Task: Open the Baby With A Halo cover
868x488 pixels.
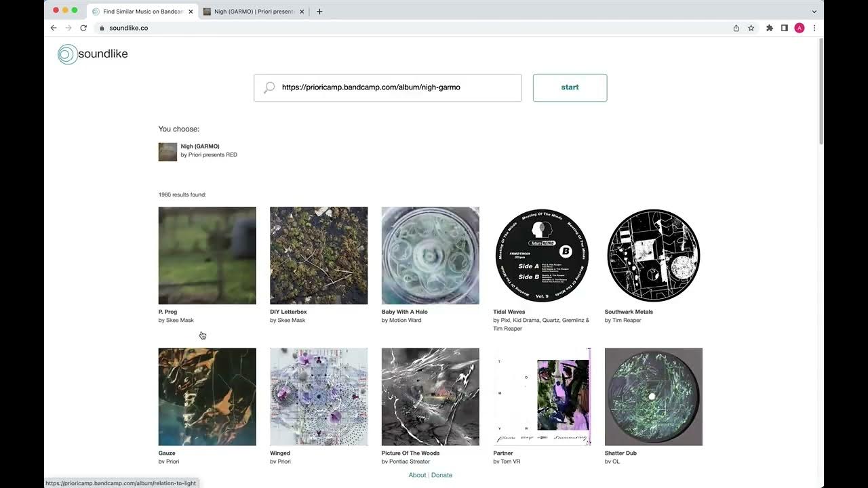Action: 431,256
